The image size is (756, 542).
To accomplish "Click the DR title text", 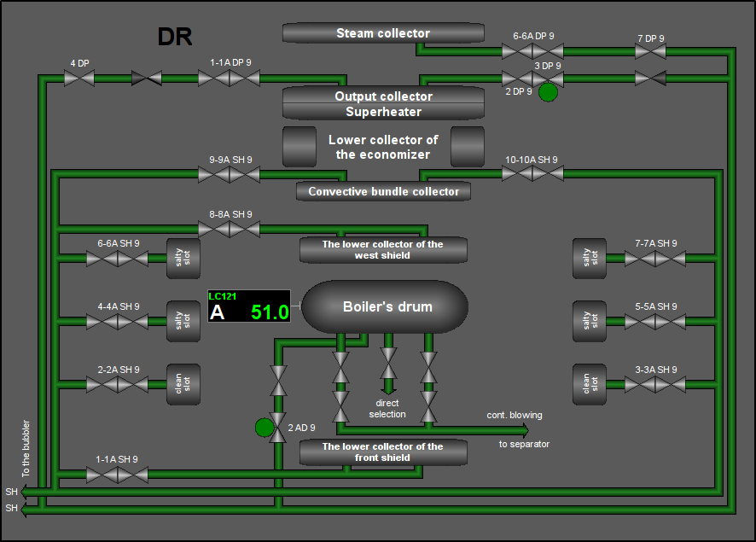I will [175, 37].
